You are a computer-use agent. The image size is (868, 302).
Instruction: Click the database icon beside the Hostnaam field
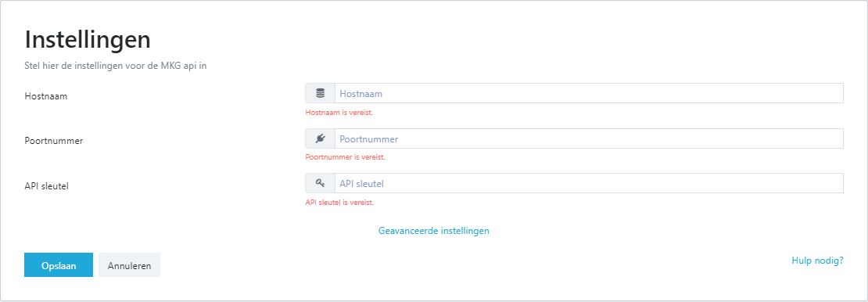pyautogui.click(x=320, y=94)
